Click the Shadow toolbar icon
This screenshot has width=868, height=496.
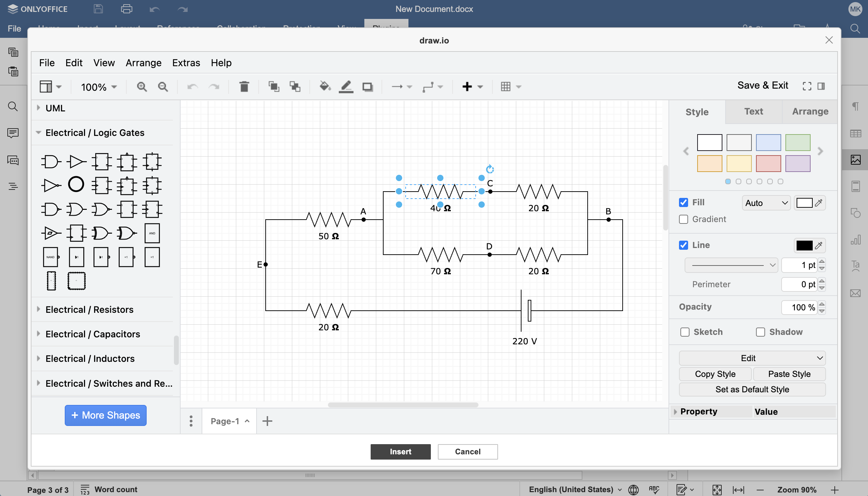coord(367,87)
